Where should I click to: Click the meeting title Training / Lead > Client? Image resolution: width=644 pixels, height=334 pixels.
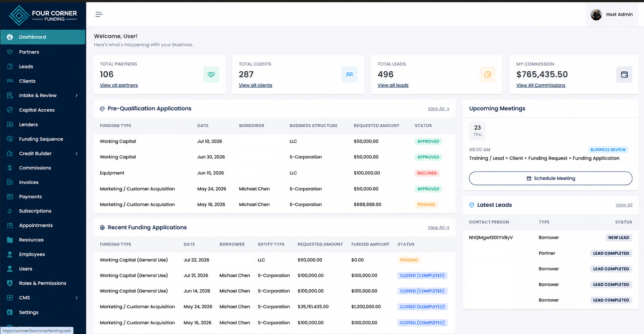(x=544, y=158)
